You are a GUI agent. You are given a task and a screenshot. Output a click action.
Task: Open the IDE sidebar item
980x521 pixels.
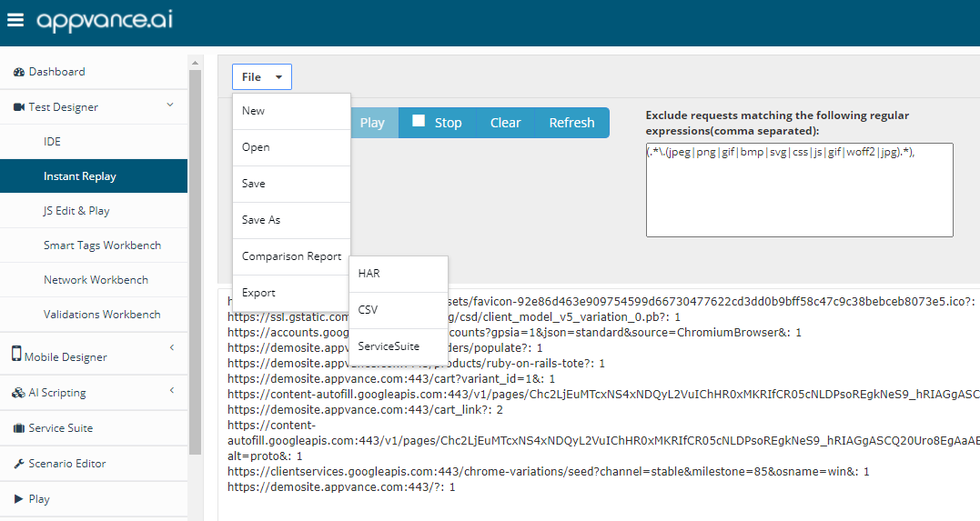click(x=94, y=142)
